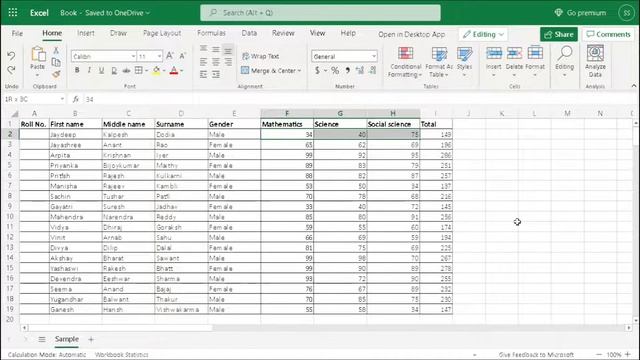
Task: Switch to the Page Layout tab
Action: coord(162,33)
